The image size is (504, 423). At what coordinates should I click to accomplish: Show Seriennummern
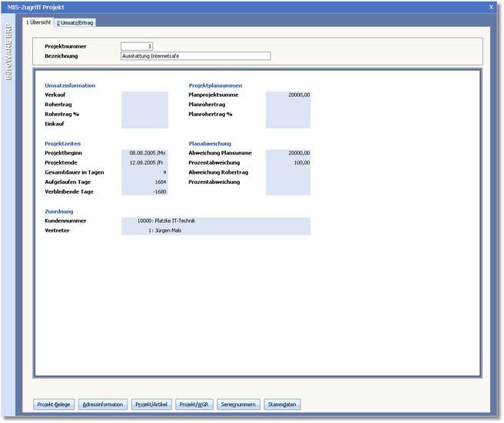(238, 405)
